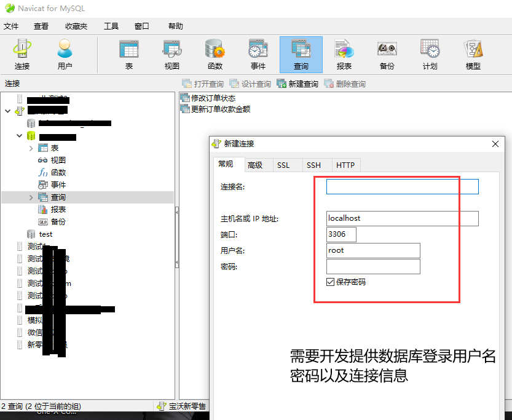Select the 更新订单收款金额 saved query
The height and width of the screenshot is (420, 512).
coord(216,109)
